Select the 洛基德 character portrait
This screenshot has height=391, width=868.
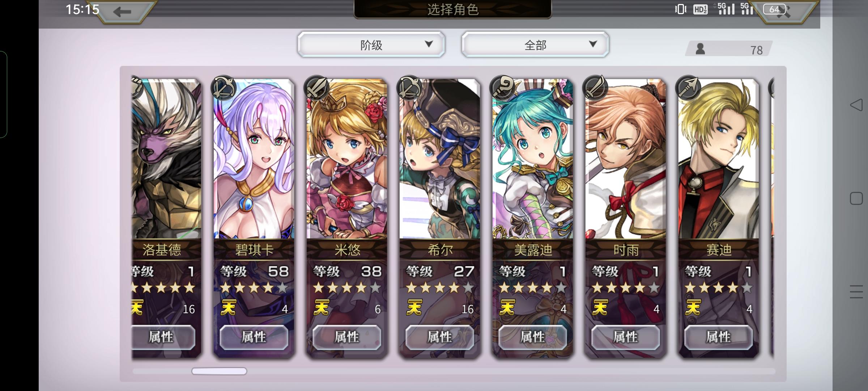(x=166, y=159)
